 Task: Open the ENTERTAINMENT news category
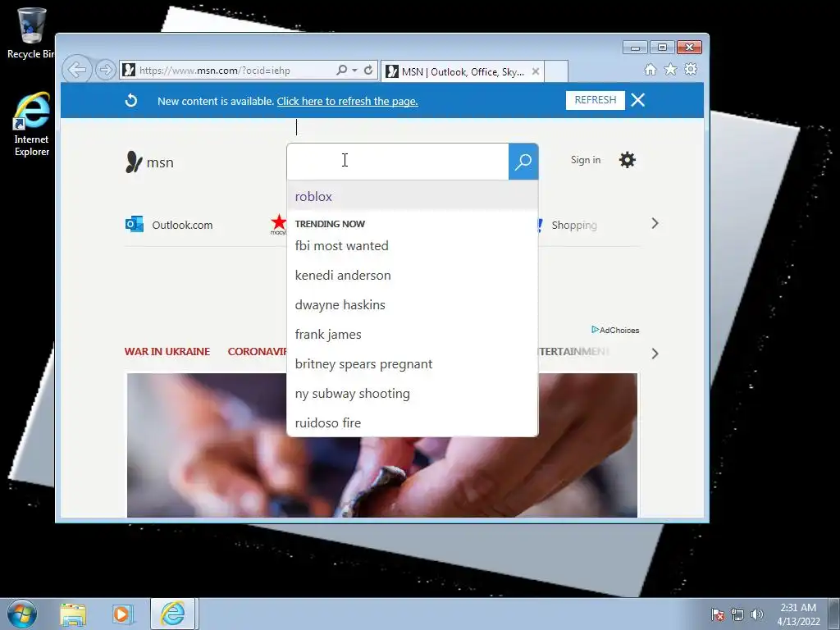click(573, 351)
